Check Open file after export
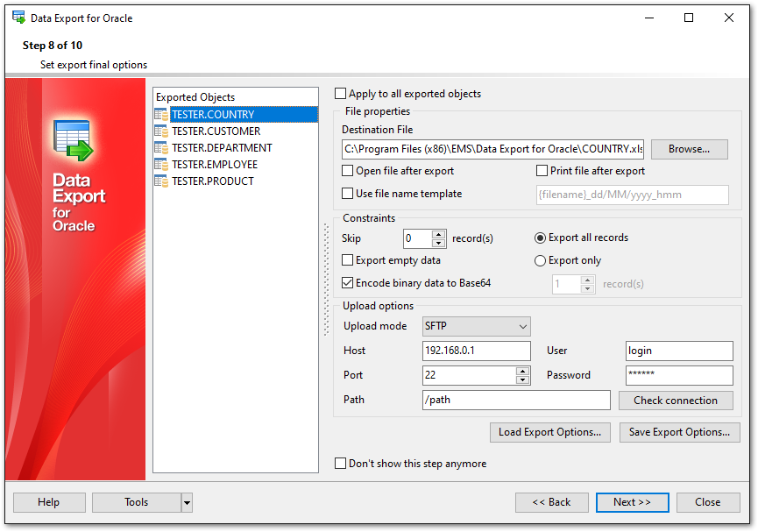 click(348, 171)
